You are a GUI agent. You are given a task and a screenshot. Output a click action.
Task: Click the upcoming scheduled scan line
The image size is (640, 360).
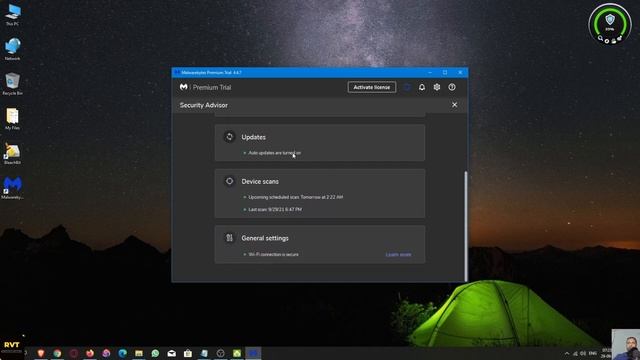(296, 197)
